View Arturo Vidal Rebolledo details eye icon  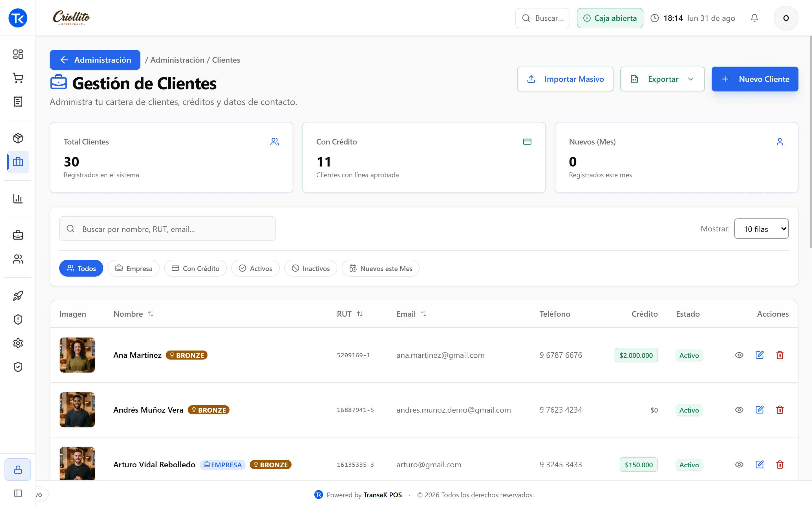tap(739, 465)
